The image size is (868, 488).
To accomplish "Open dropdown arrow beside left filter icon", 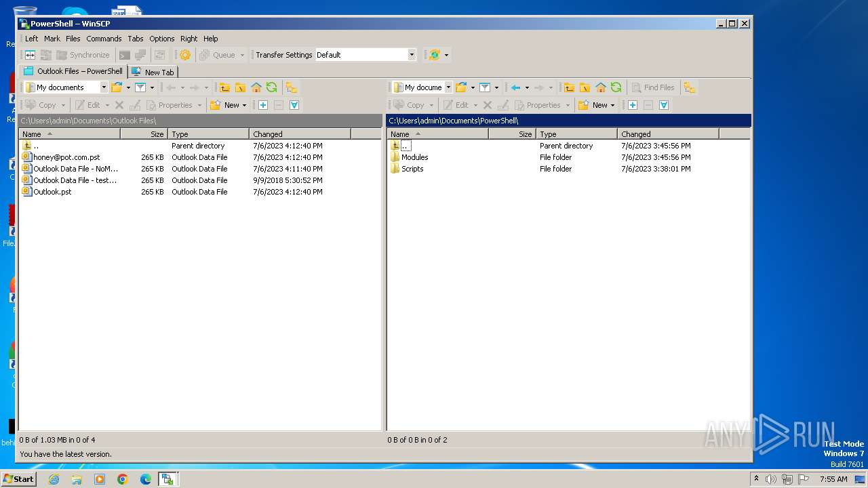I will pyautogui.click(x=152, y=87).
